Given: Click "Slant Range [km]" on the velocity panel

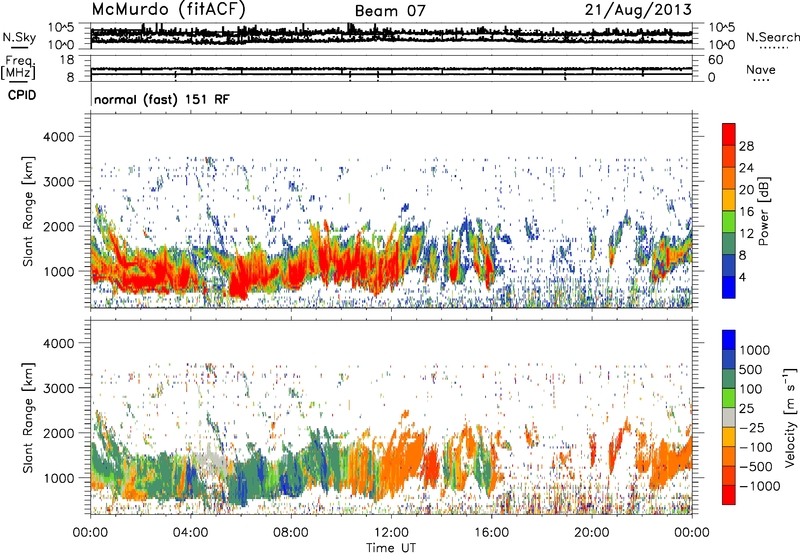Looking at the screenshot, I should point(28,418).
